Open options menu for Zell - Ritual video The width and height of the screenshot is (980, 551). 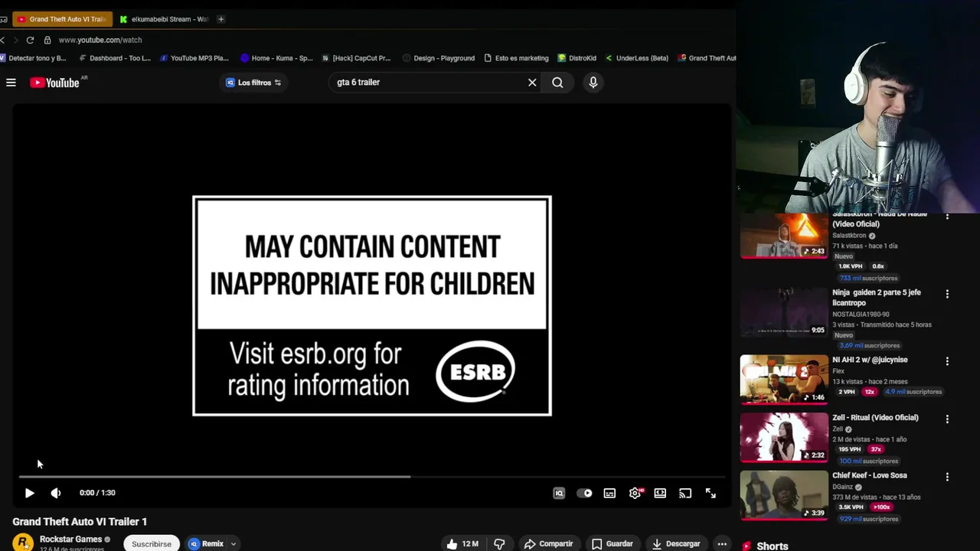[947, 419]
